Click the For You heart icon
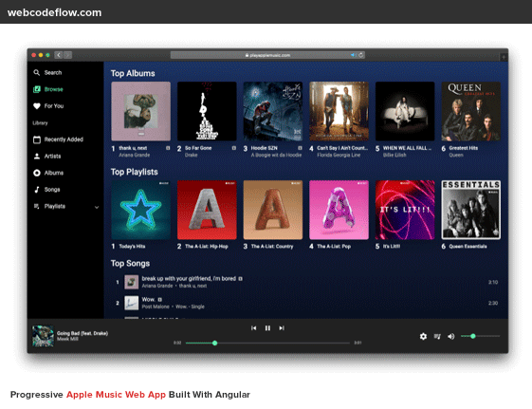532x409 pixels. pyautogui.click(x=37, y=106)
